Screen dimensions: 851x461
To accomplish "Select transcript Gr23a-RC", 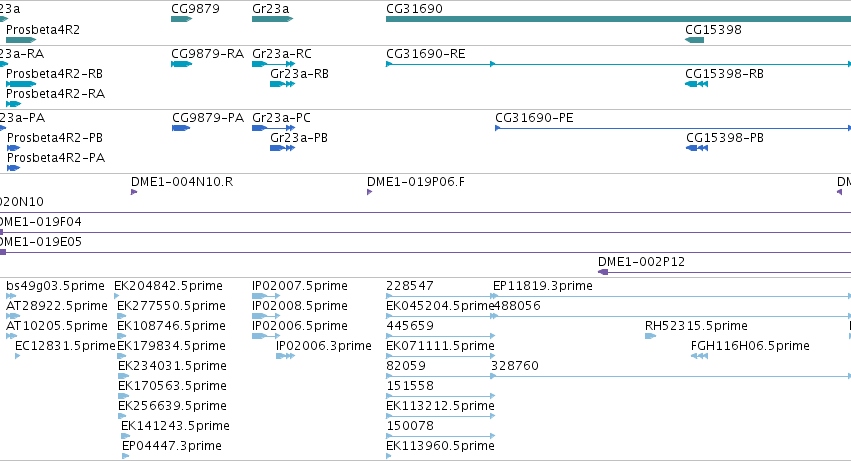I will click(274, 64).
